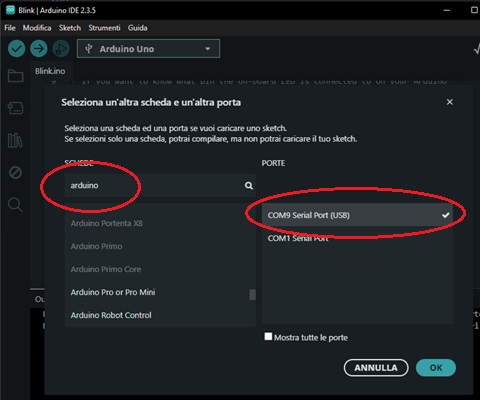Click the Upload arrow icon
Screen dimensions: 480x400
coord(39,49)
